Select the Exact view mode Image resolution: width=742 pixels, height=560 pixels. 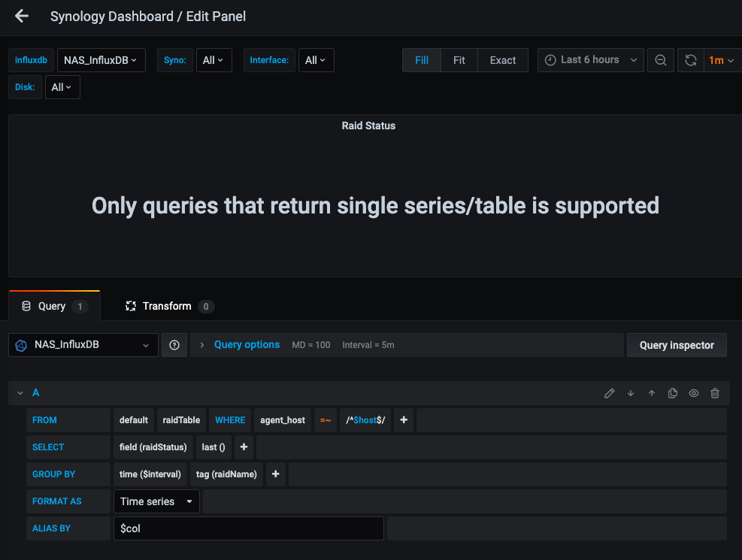coord(503,60)
